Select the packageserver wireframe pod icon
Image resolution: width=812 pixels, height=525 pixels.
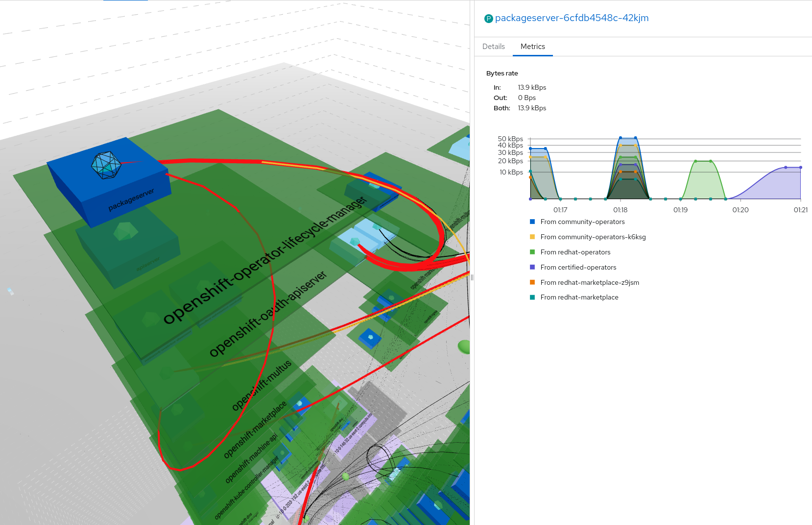point(106,165)
